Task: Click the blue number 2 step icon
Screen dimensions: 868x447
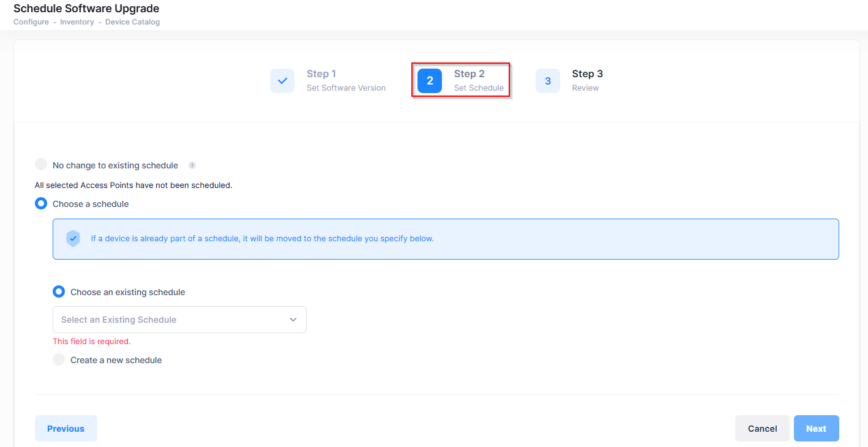Action: (x=430, y=81)
